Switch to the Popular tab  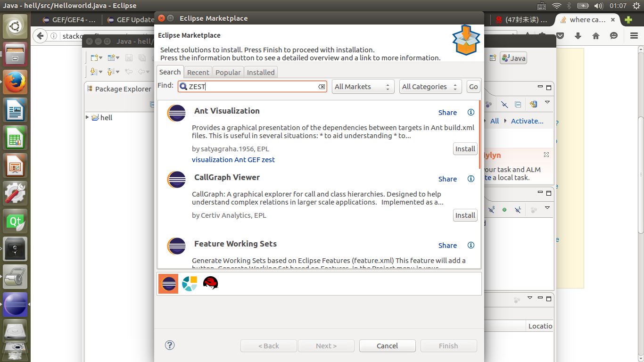[x=228, y=72]
